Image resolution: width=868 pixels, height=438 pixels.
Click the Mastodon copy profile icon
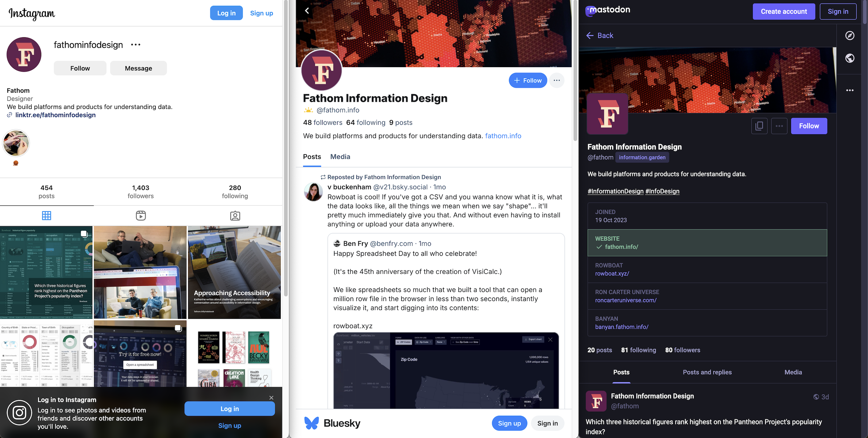coord(759,126)
